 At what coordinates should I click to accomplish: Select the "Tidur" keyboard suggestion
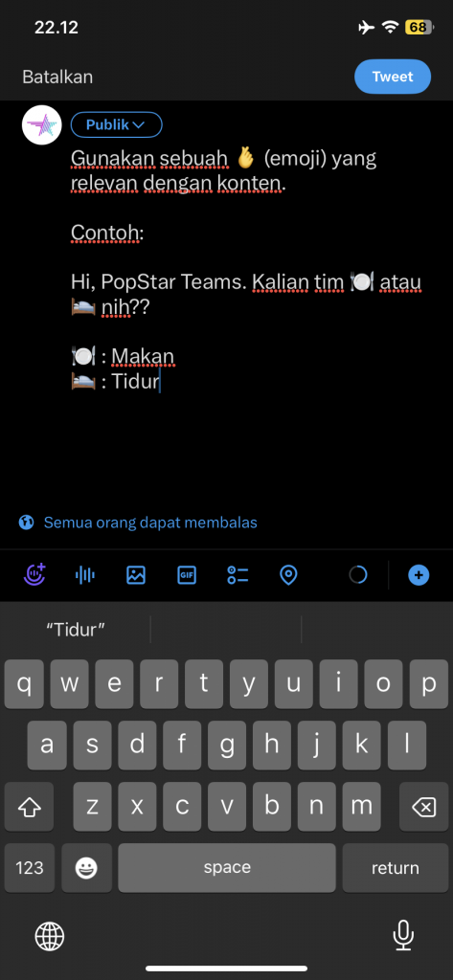coord(76,630)
